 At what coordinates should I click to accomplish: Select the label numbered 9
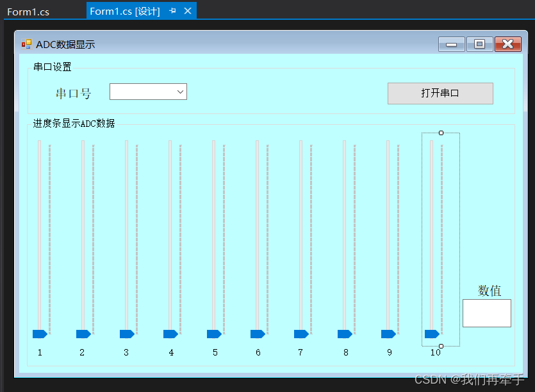click(x=390, y=352)
